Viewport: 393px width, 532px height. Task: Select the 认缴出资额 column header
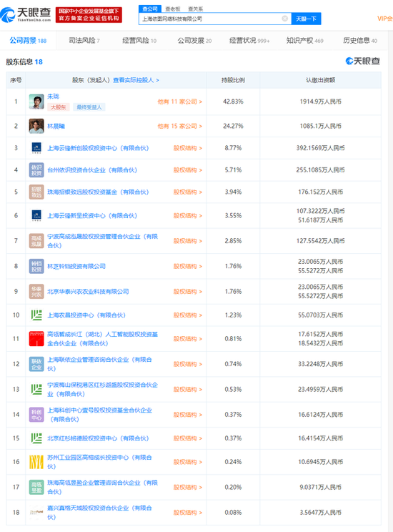click(320, 80)
